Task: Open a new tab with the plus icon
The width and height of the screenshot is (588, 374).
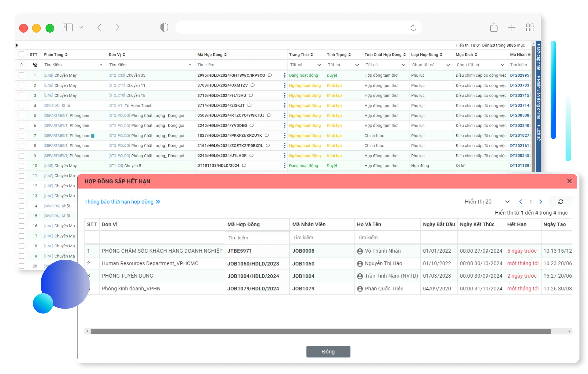Action: (512, 28)
